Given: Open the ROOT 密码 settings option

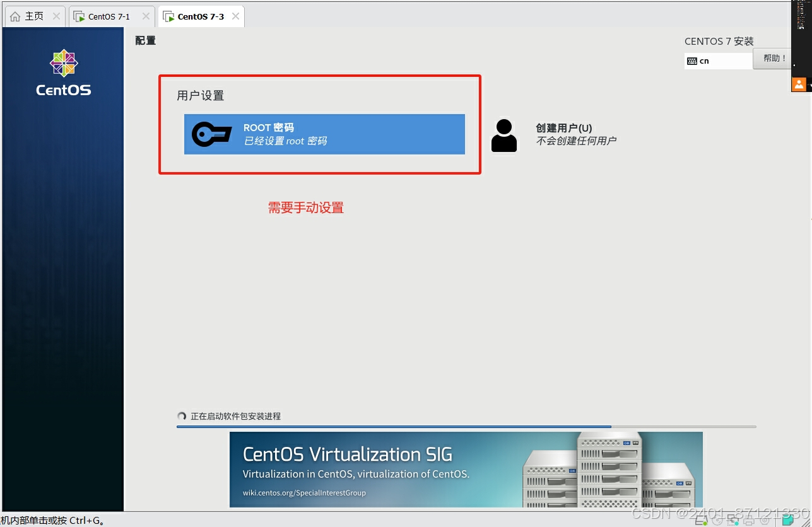Looking at the screenshot, I should coord(324,134).
